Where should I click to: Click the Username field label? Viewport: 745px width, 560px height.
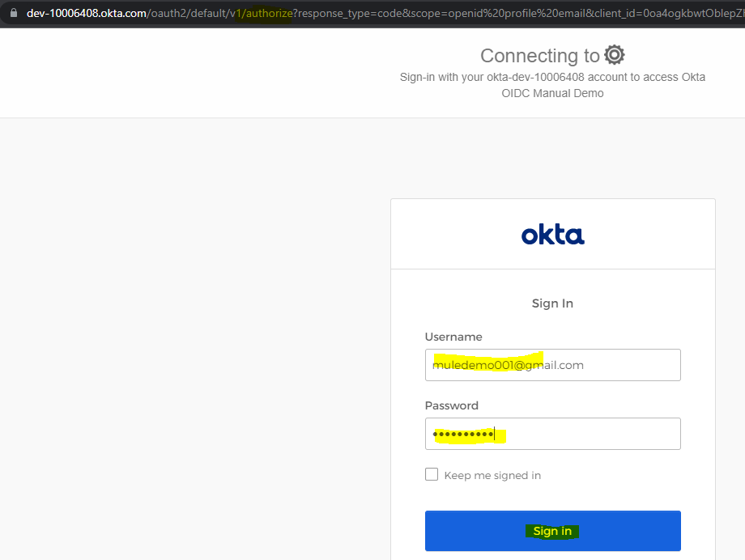tap(453, 337)
